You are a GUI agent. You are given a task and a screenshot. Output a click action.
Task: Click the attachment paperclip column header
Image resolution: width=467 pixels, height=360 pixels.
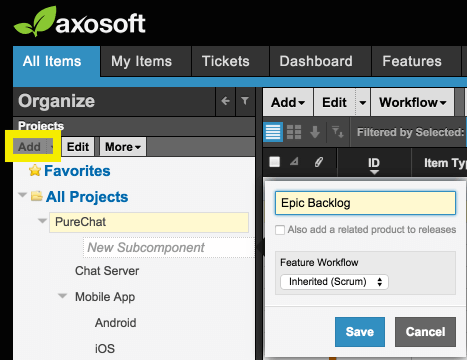(x=319, y=162)
